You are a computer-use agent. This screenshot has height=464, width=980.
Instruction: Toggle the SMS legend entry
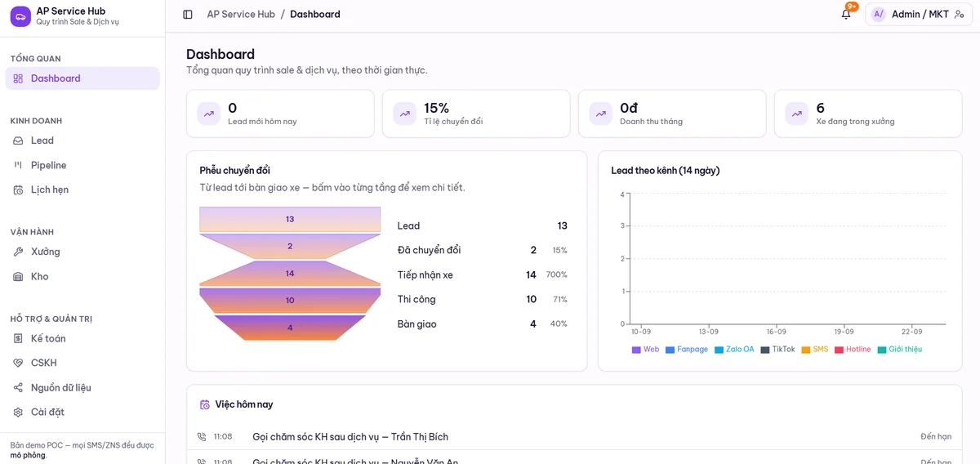click(814, 350)
